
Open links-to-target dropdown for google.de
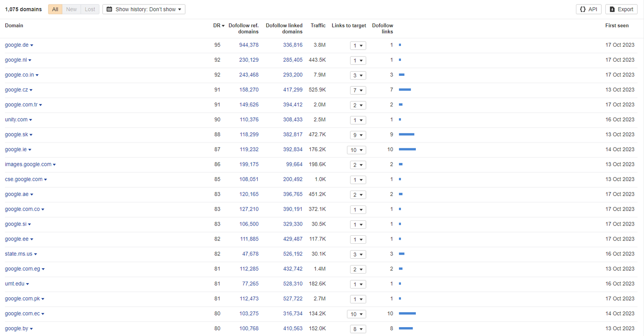pos(358,46)
